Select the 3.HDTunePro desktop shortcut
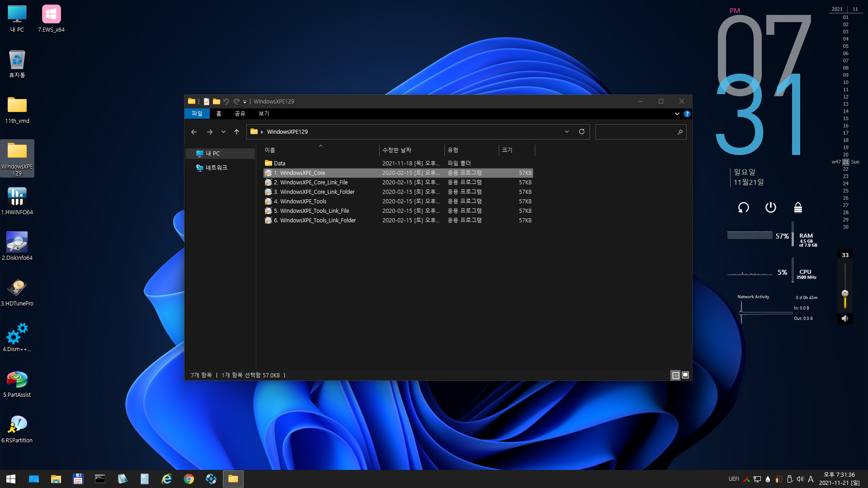The width and height of the screenshot is (868, 488). tap(17, 292)
